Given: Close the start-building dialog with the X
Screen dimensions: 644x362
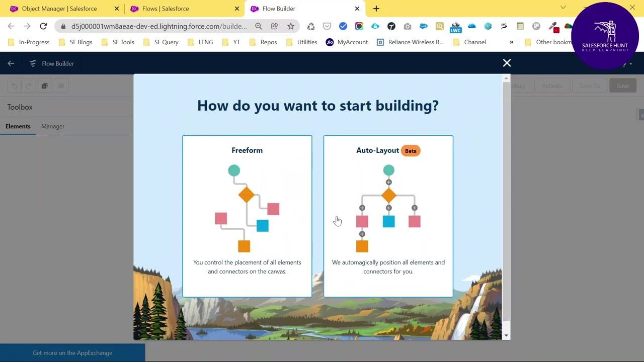Looking at the screenshot, I should pos(507,63).
